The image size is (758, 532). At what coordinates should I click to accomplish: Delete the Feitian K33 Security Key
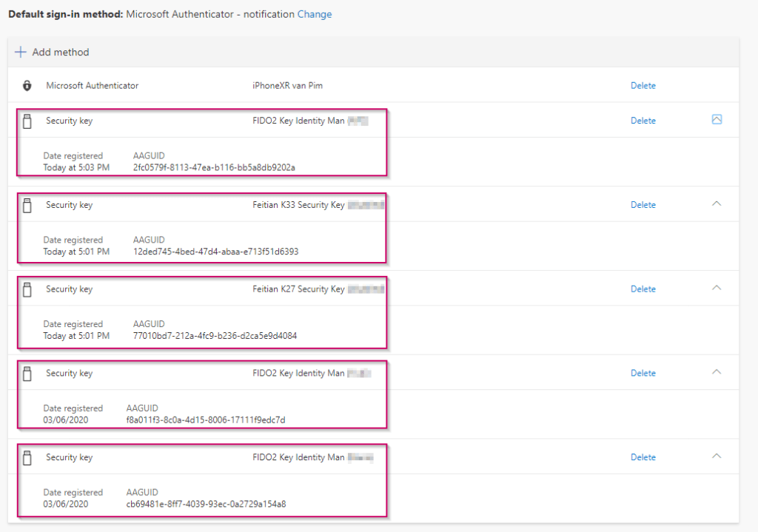click(x=643, y=205)
